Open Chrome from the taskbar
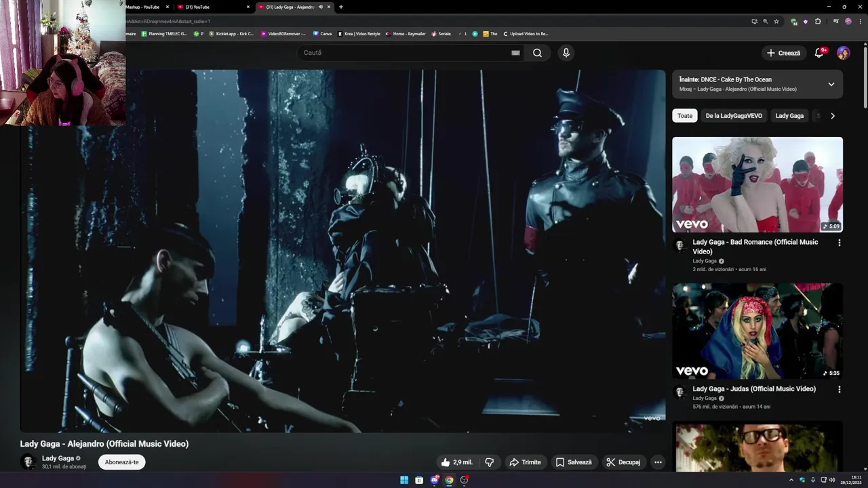Screen dimensions: 868x488 pyautogui.click(x=449, y=480)
